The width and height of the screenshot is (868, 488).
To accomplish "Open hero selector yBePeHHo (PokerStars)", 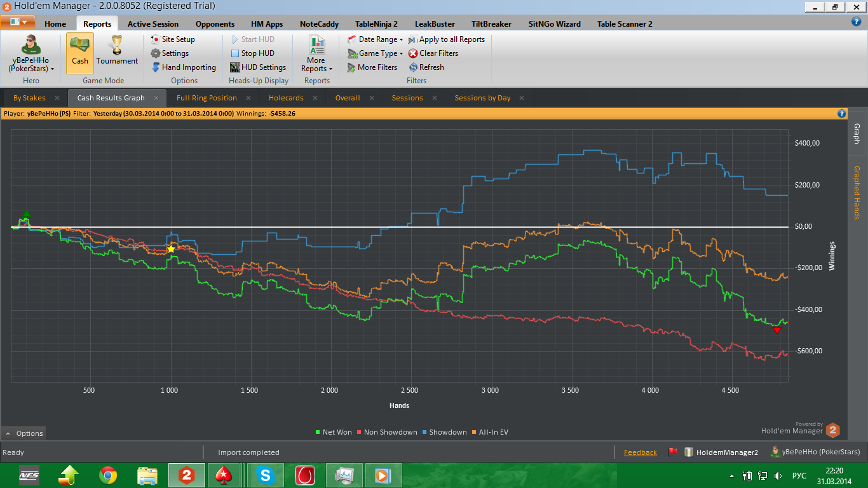I will 31,54.
